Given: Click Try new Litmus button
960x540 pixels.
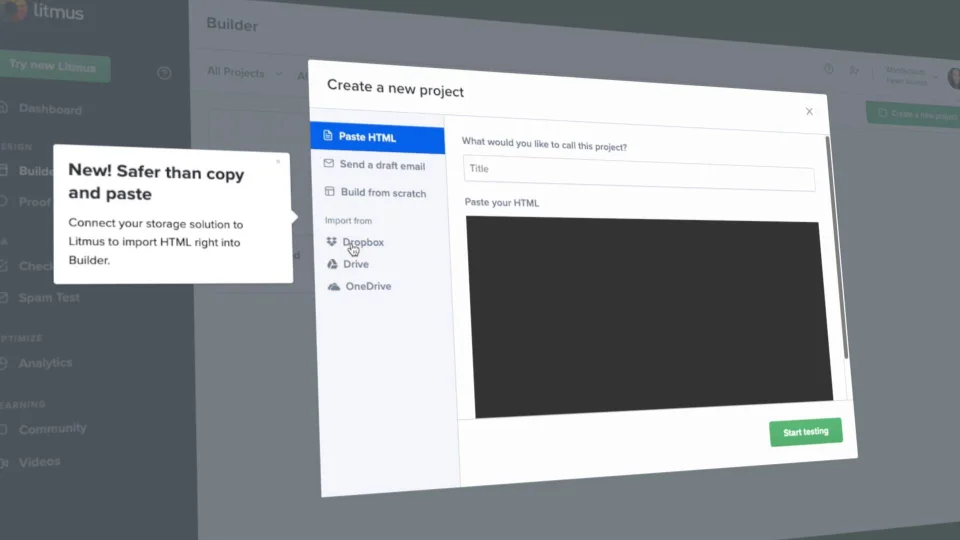Looking at the screenshot, I should tap(54, 66).
